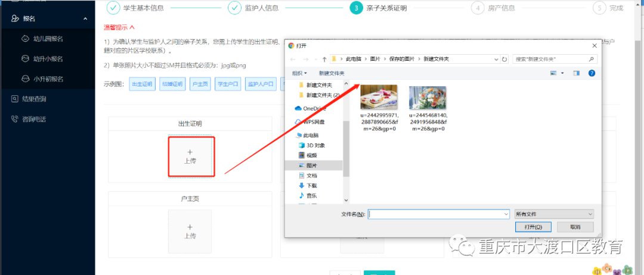Select 3D 对象 in navigation tree
Image resolution: width=644 pixels, height=275 pixels.
(x=312, y=145)
